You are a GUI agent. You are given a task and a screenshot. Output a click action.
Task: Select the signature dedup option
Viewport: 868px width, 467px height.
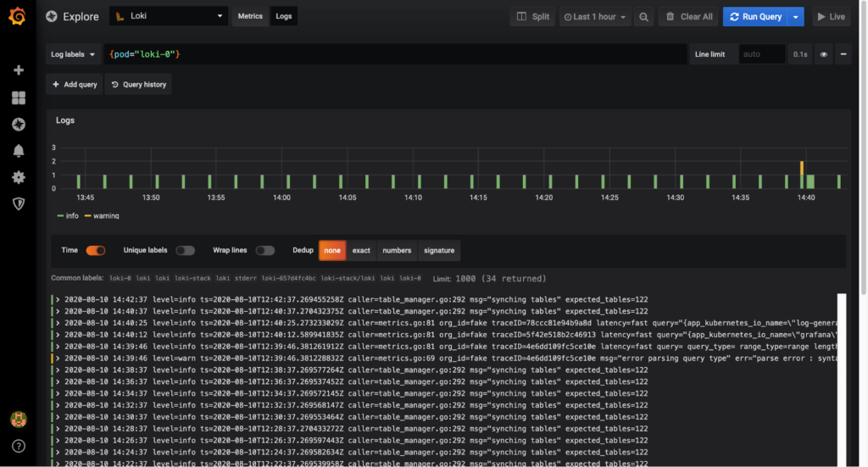[438, 250]
